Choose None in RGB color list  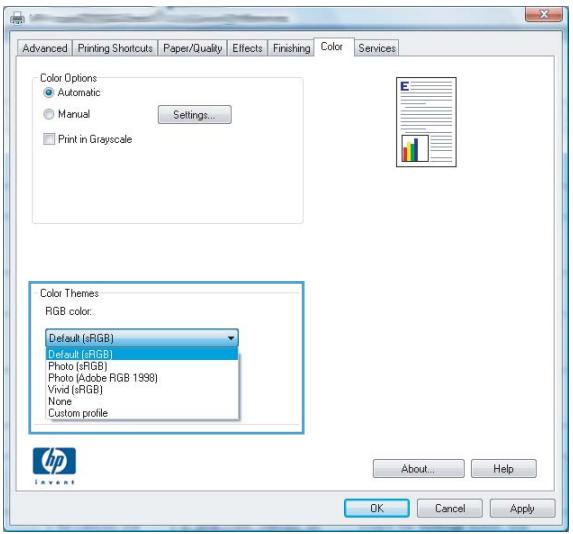pyautogui.click(x=142, y=401)
